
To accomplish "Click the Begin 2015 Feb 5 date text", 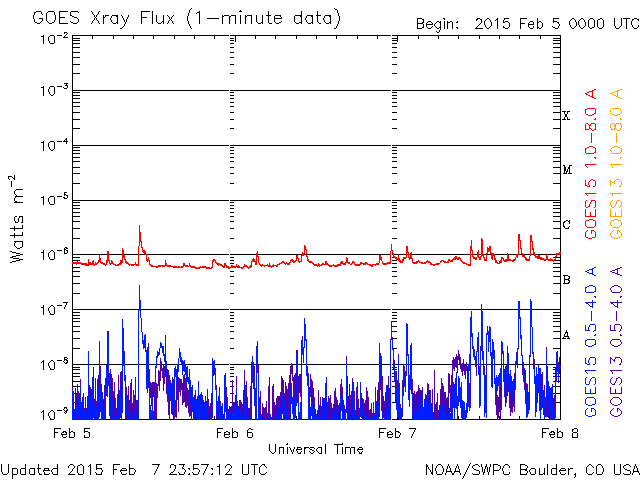I will click(x=527, y=23).
